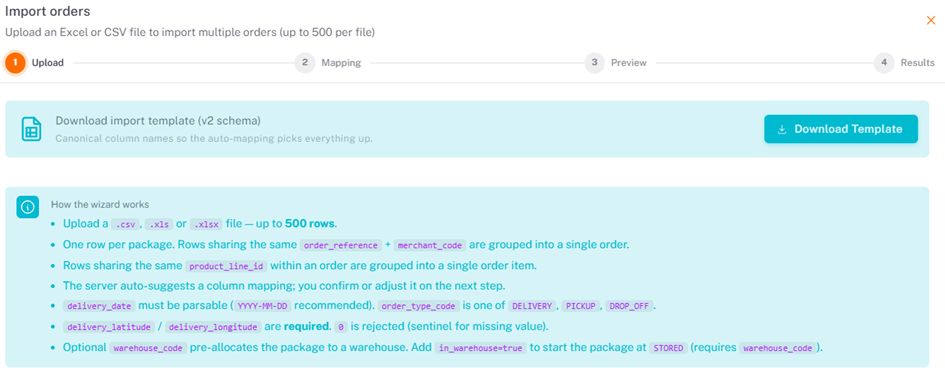Click 'Download import template (v2 schema)' text
This screenshot has width=945, height=375.
pos(158,121)
